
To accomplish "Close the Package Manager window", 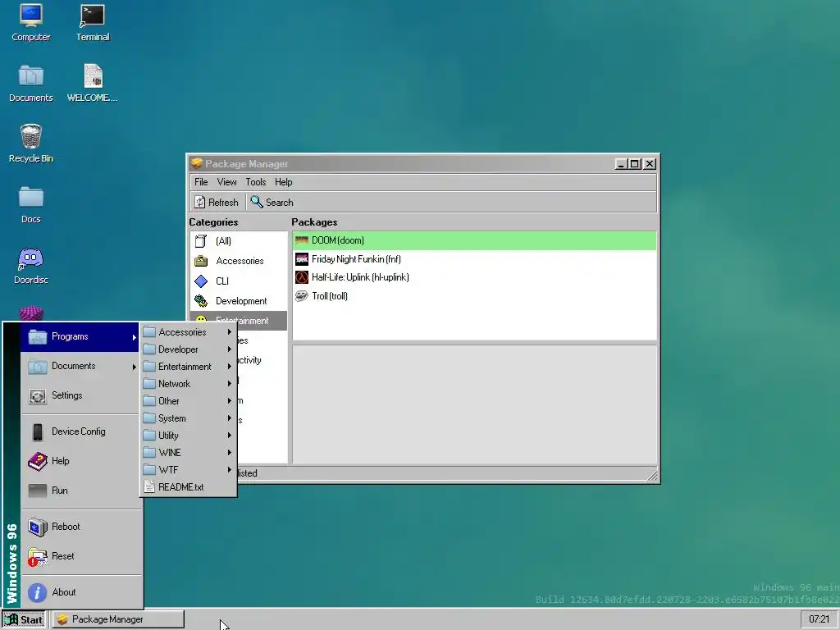I will coord(650,164).
